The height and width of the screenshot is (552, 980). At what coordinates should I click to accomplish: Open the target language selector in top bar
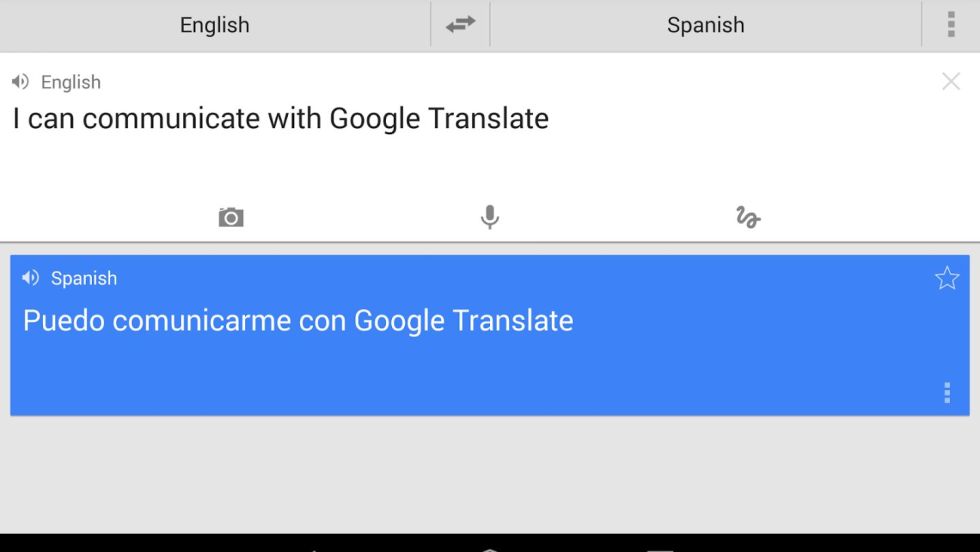(705, 25)
